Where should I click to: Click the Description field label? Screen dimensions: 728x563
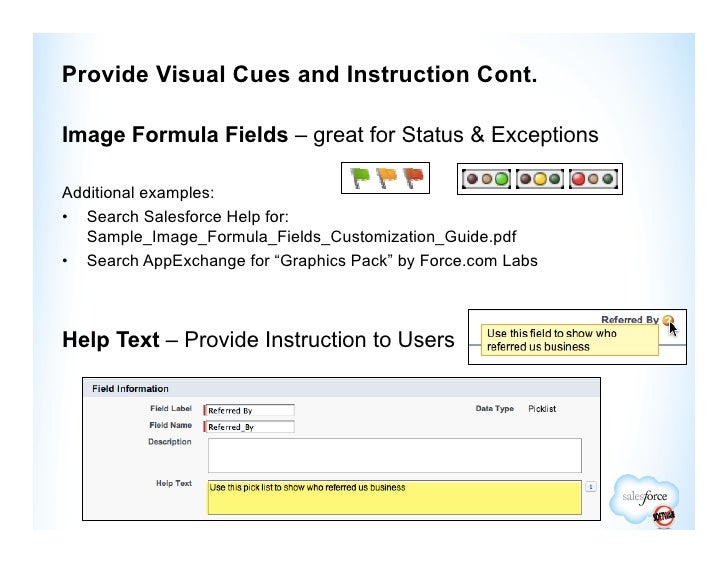coord(169,442)
